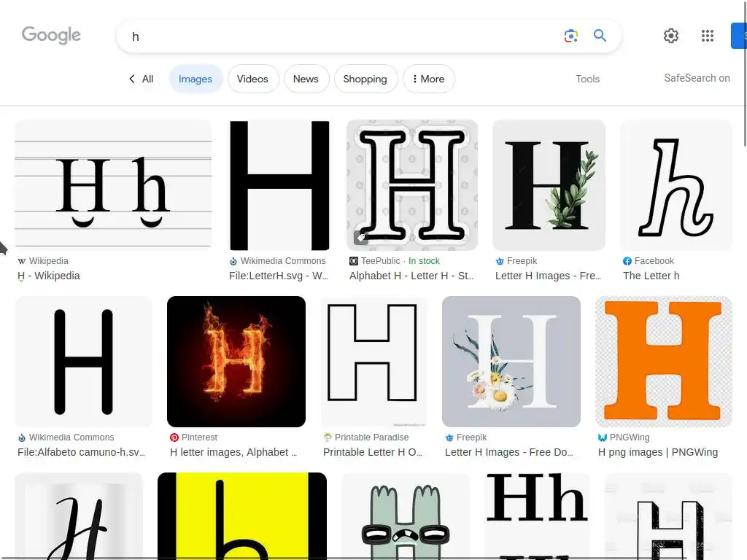This screenshot has height=560, width=747.
Task: Click the PNGWing source favicon
Action: pos(602,437)
